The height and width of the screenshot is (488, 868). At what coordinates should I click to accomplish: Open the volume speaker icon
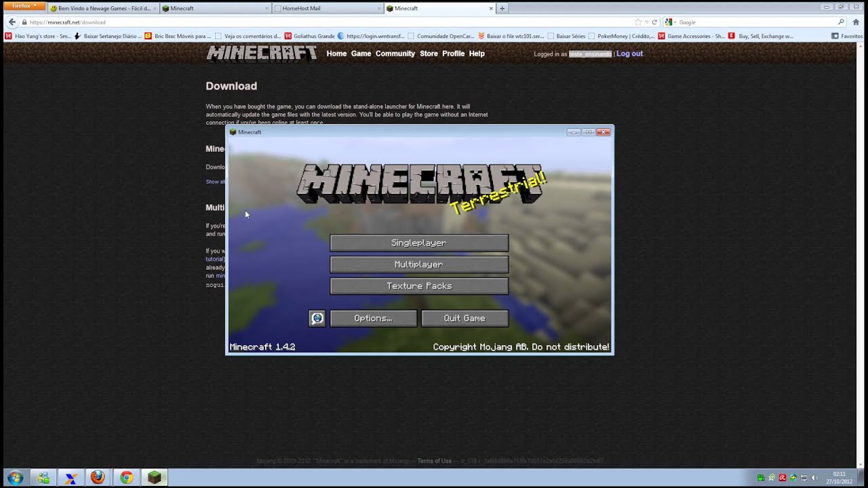(814, 478)
